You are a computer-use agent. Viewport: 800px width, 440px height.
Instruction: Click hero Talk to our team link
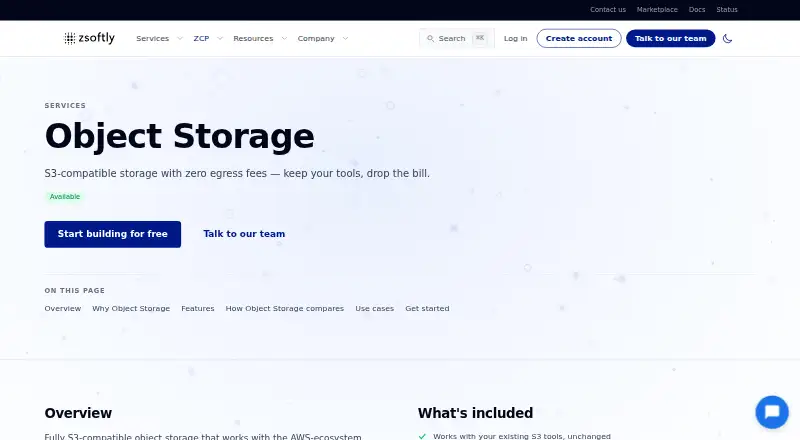[x=244, y=234]
